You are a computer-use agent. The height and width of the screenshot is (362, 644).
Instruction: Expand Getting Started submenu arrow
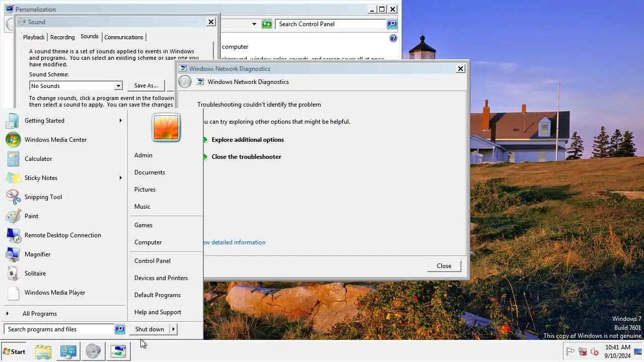pyautogui.click(x=121, y=121)
